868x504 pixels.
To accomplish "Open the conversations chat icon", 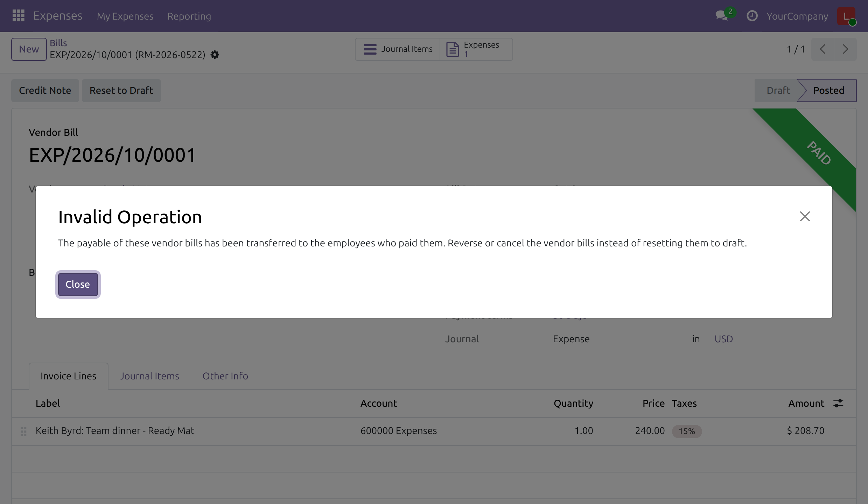I will tap(722, 16).
